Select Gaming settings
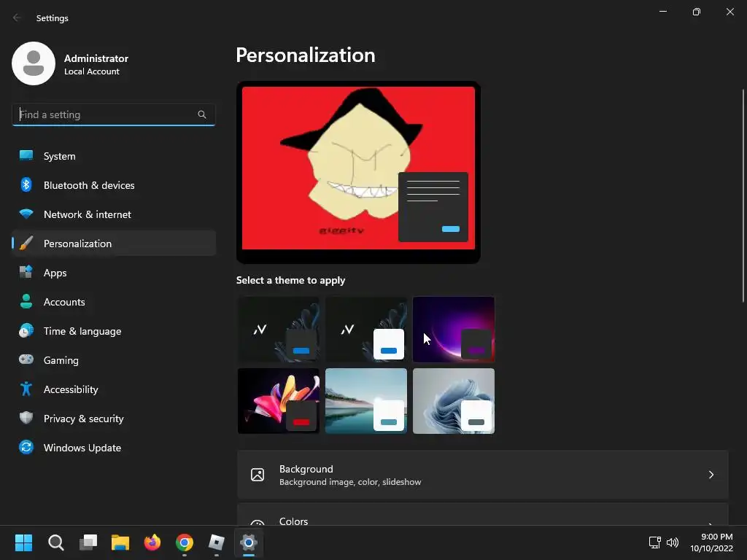This screenshot has width=747, height=560. click(114, 359)
